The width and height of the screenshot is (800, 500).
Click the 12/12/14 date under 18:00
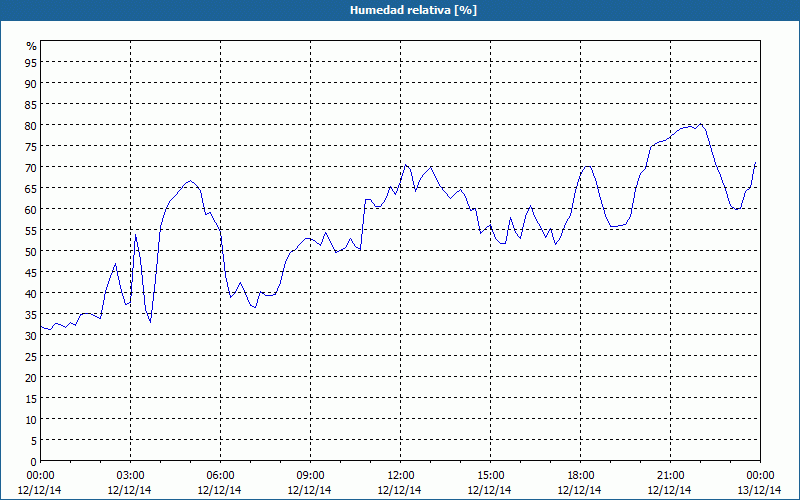tap(580, 490)
